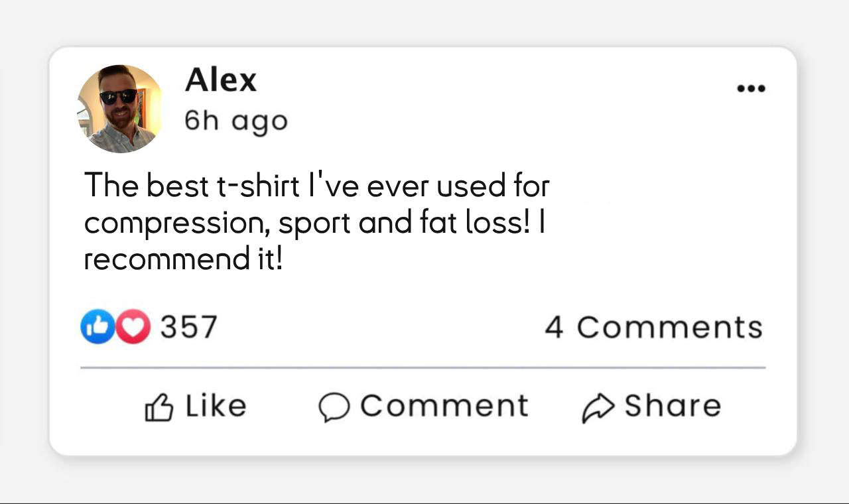Click the blue thumbs-up reaction badge
849x504 pixels.
pos(97,327)
